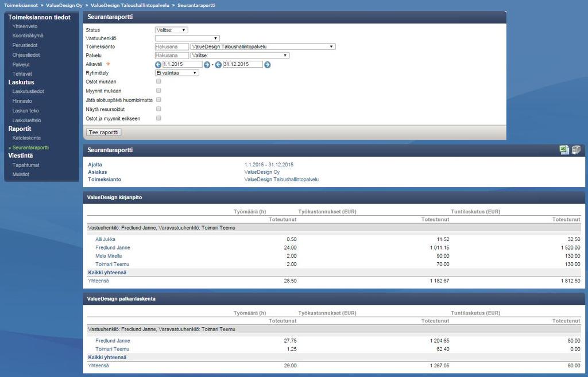Step end date 31.12.2015 forward arrow
This screenshot has width=588, height=377.
click(x=267, y=65)
